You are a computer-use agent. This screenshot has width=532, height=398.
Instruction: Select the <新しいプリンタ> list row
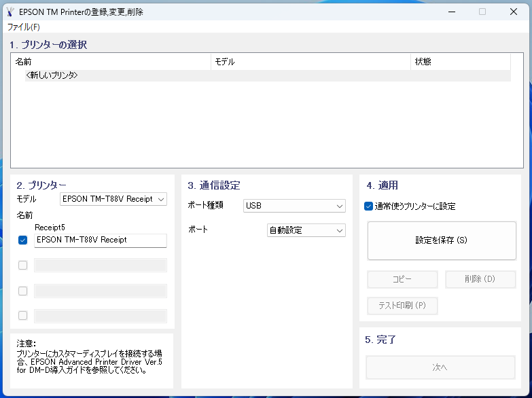(x=52, y=75)
